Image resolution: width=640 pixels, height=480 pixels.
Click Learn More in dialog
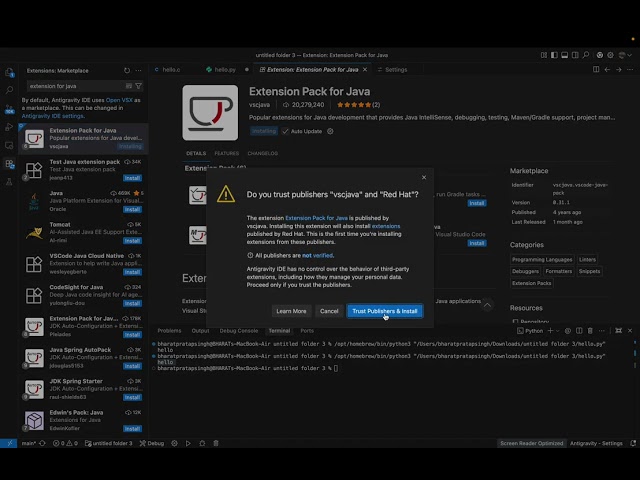(x=291, y=311)
